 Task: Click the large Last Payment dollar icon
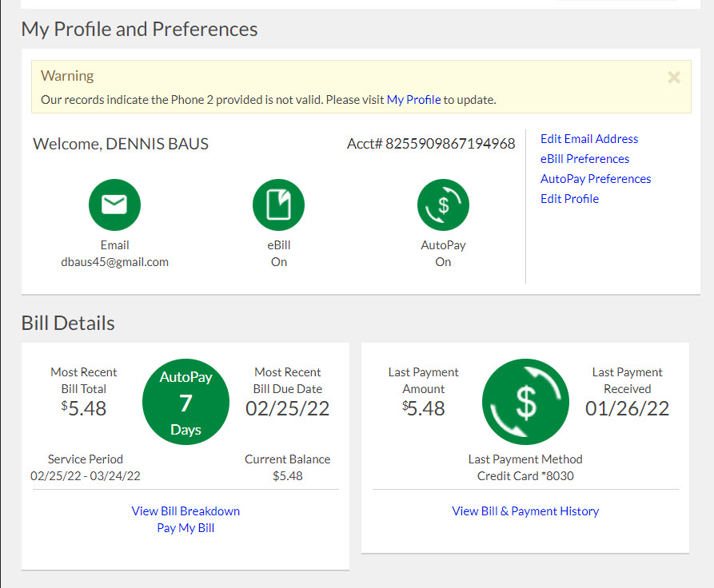(525, 402)
